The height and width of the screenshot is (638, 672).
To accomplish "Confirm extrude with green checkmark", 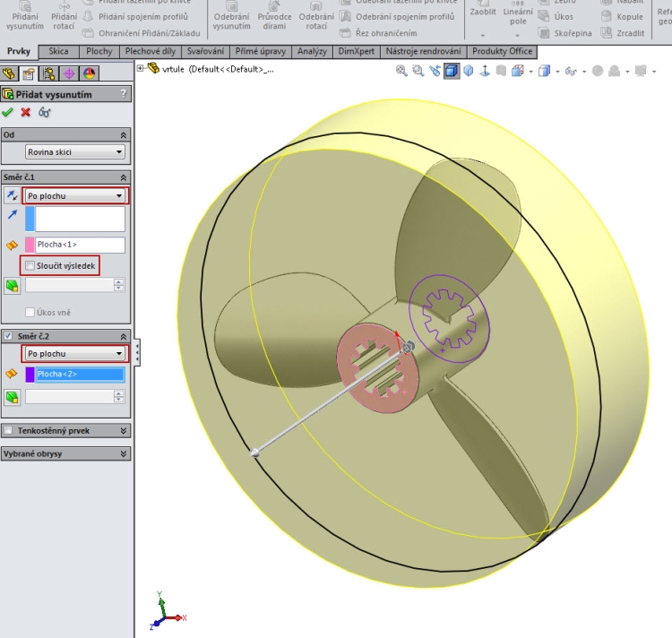I will 7,112.
